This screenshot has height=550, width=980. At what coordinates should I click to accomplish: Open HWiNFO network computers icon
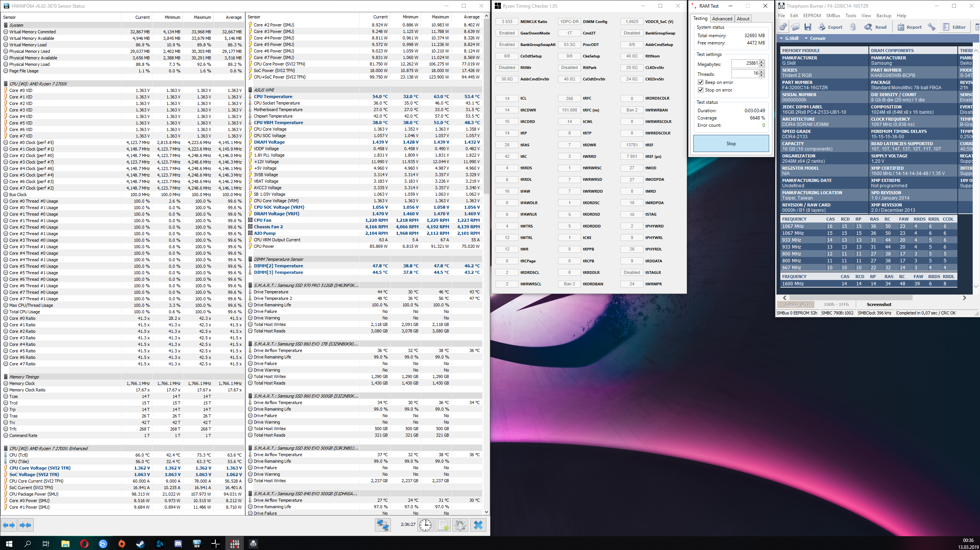tap(382, 525)
